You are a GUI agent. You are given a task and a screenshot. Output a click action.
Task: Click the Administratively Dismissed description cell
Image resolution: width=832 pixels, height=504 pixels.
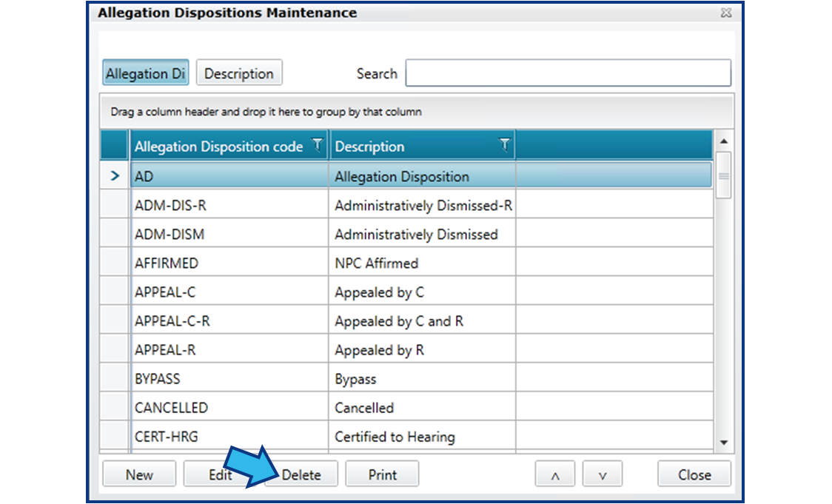pos(423,234)
